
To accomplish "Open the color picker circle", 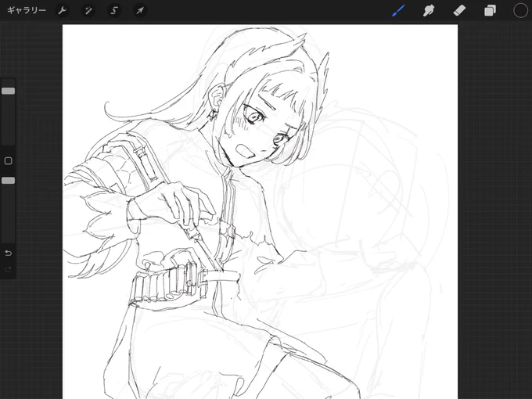I will pos(520,10).
